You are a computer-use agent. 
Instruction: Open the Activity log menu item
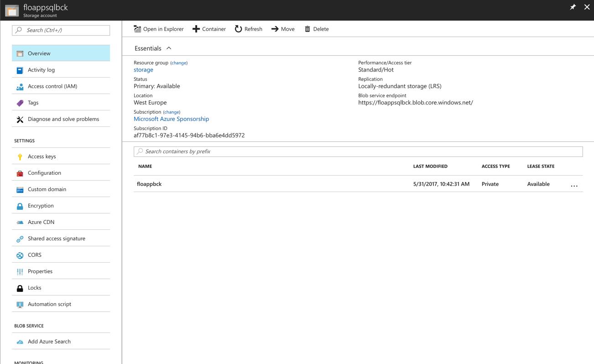[61, 70]
